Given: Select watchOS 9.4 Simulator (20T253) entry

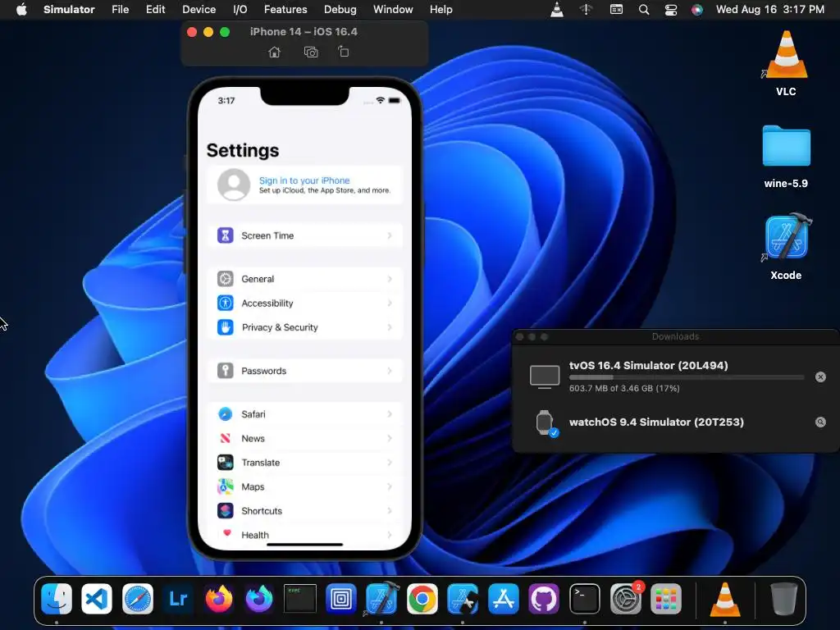Looking at the screenshot, I should pos(676,422).
